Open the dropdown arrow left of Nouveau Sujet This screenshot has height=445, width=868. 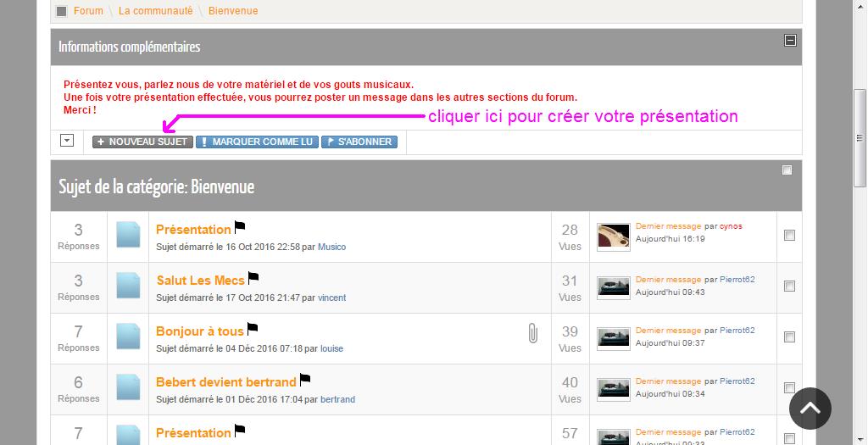(x=67, y=141)
